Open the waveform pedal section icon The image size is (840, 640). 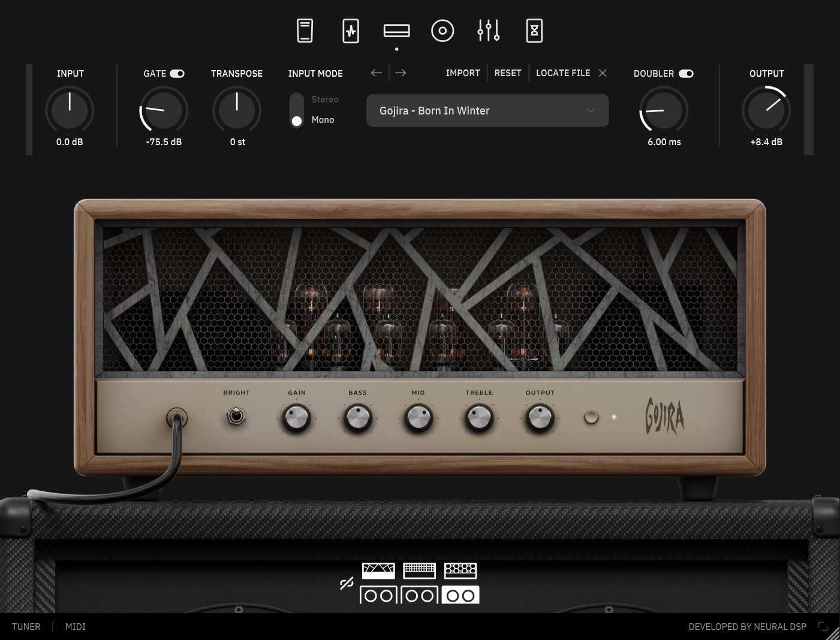[x=351, y=31]
